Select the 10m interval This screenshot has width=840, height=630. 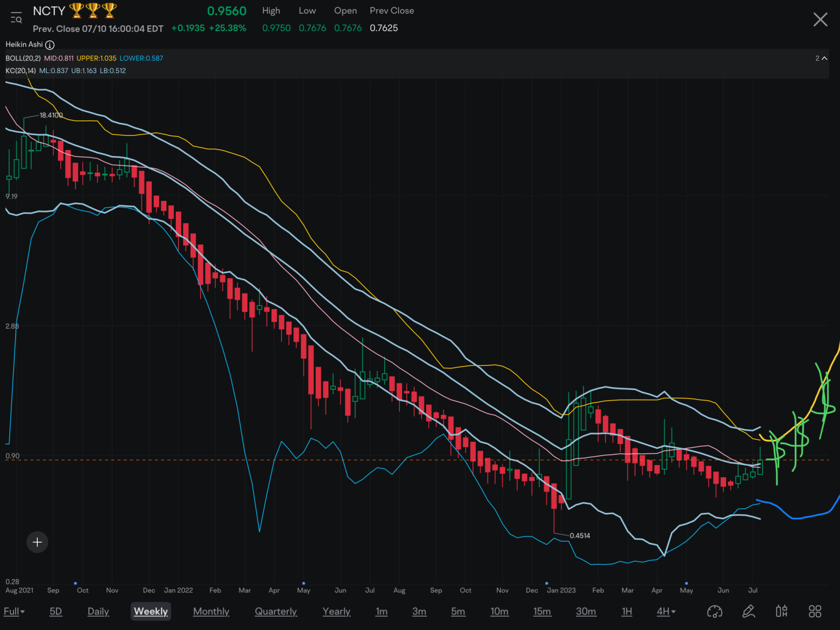(x=499, y=612)
